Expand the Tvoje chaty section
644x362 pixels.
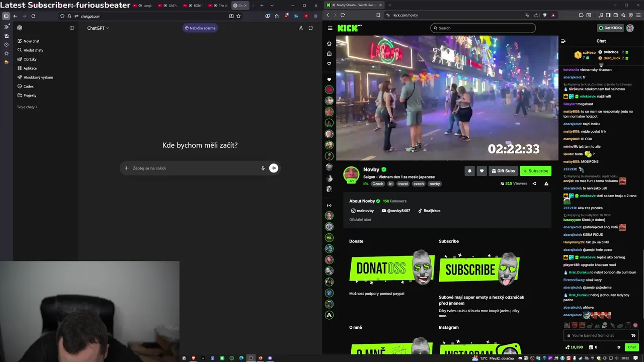pos(27,107)
